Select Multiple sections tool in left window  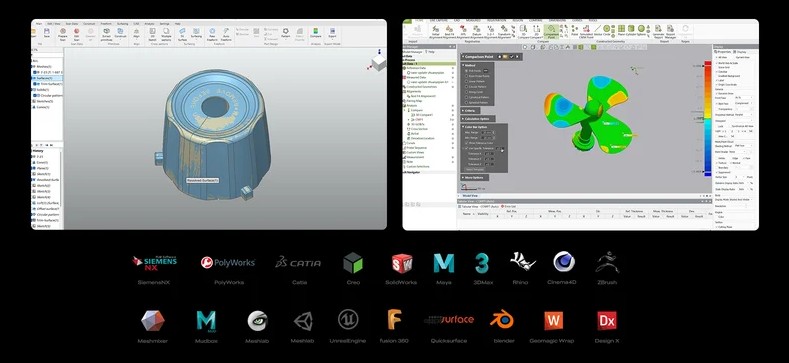166,33
